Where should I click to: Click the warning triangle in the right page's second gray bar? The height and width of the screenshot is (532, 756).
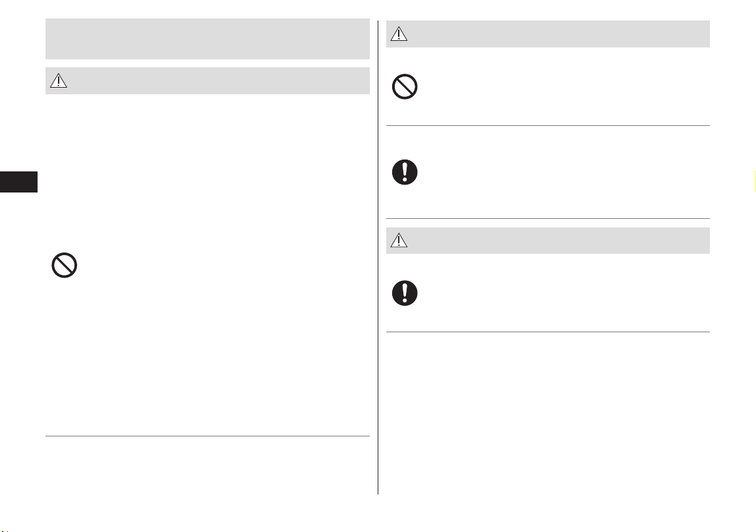tap(399, 240)
